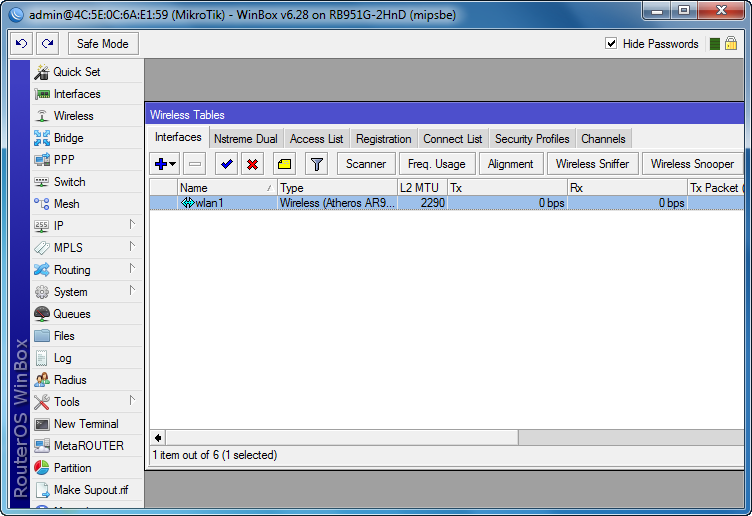Open the add (plus) dropdown

tap(165, 164)
